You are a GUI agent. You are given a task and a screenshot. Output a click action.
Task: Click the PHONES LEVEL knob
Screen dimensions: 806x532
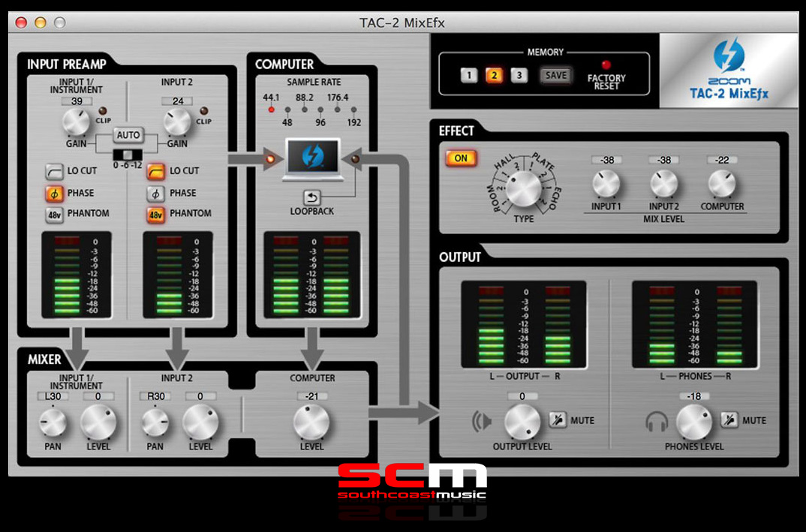click(x=694, y=422)
